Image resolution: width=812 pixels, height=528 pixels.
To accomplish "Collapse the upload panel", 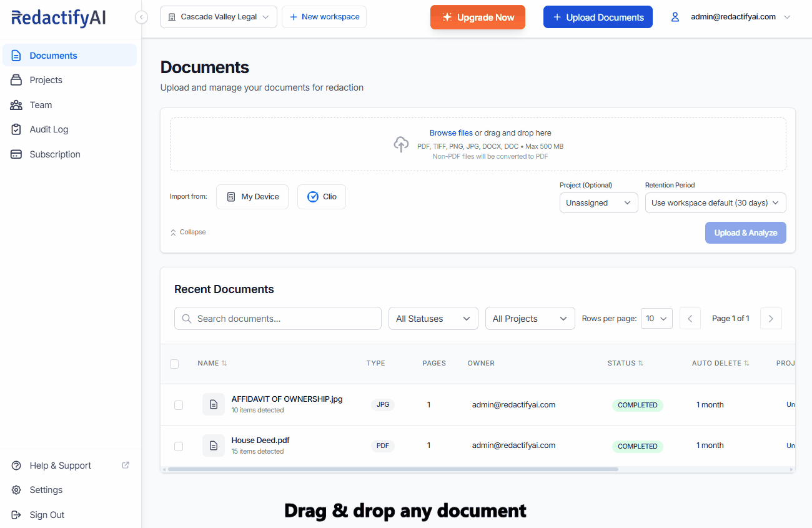I will click(187, 232).
